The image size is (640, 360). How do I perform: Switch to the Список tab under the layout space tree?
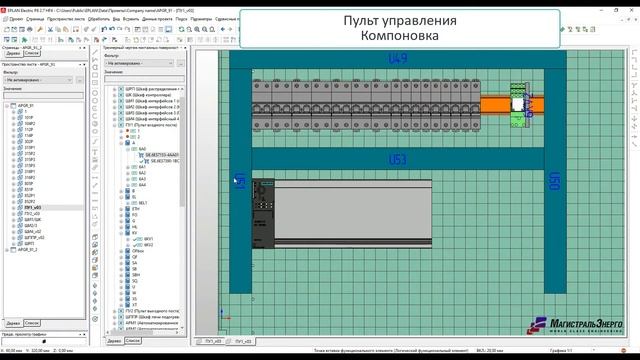pyautogui.click(x=31, y=323)
